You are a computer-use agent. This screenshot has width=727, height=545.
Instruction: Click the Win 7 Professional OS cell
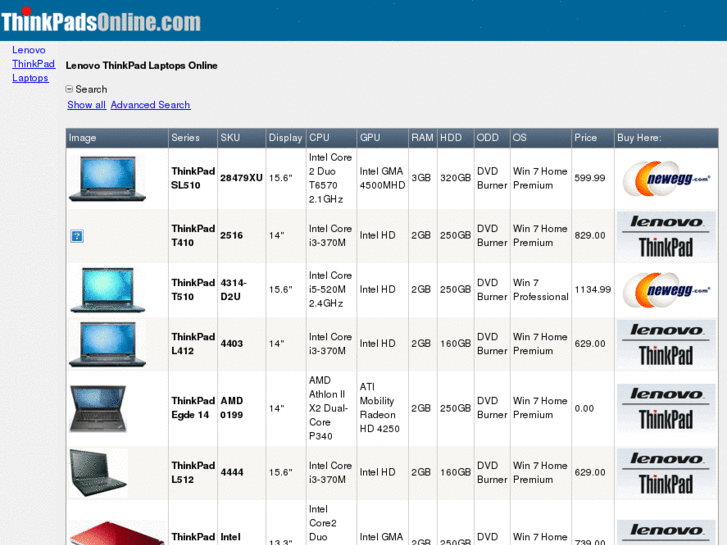[x=541, y=289]
